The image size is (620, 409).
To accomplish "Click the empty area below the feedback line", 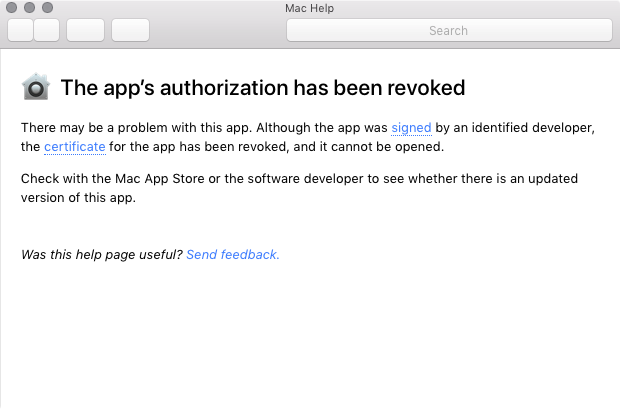I will tap(310, 340).
